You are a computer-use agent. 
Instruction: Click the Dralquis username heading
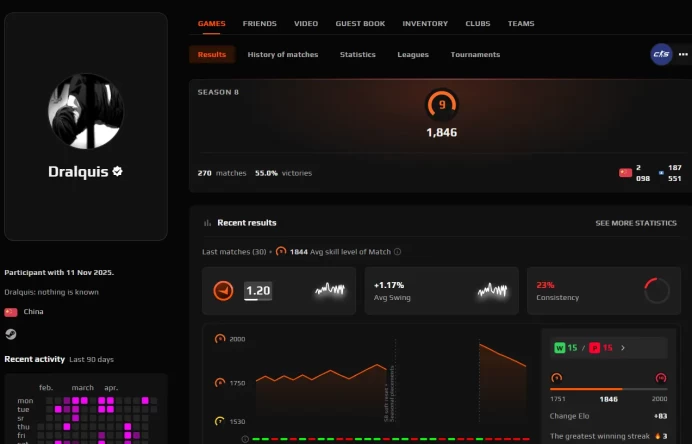coord(78,171)
